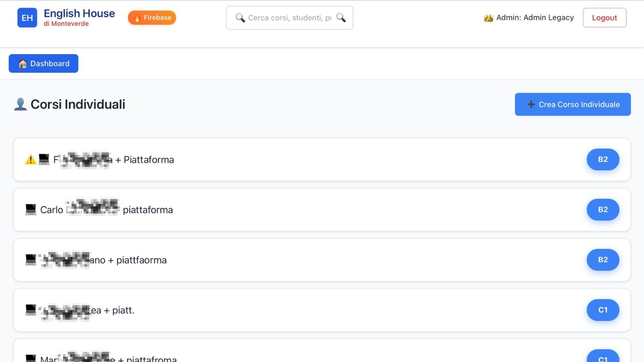
Task: Click the right-side search icon in the search field
Action: coord(341,18)
